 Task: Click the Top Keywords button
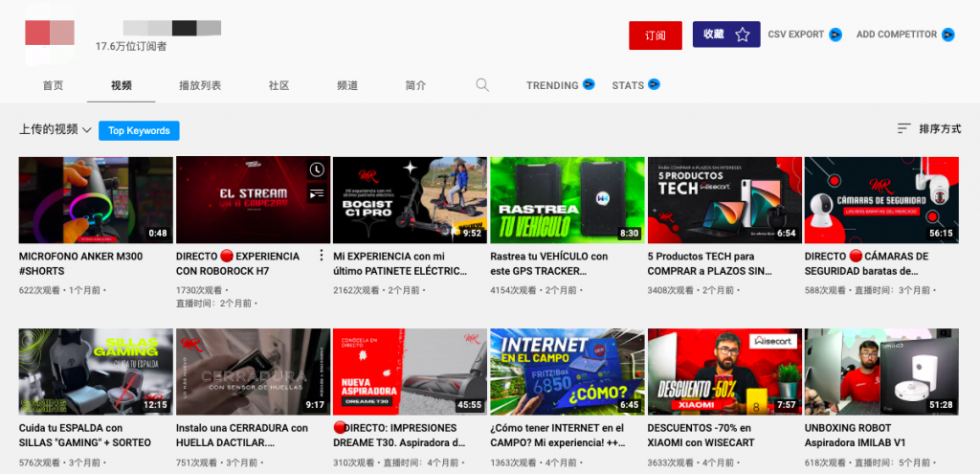tap(139, 130)
